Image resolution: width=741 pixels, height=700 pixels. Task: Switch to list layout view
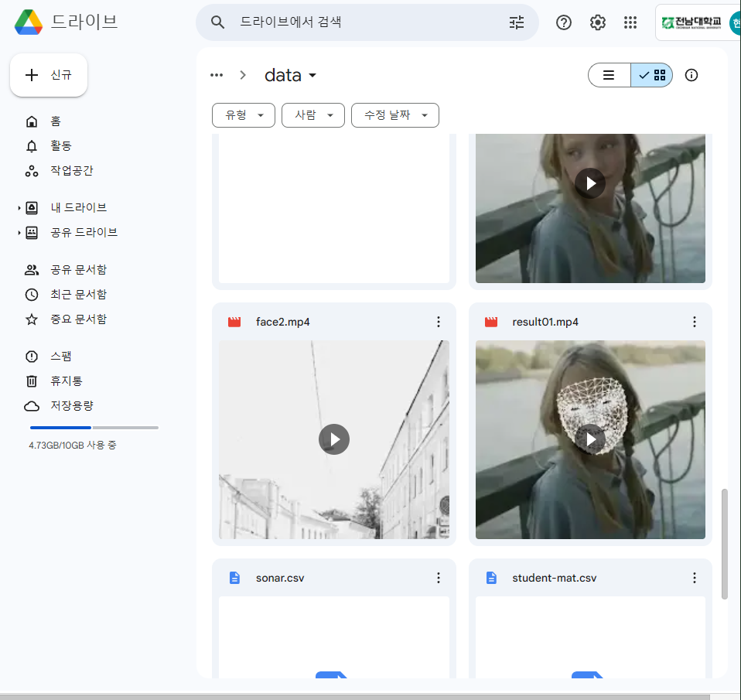610,75
